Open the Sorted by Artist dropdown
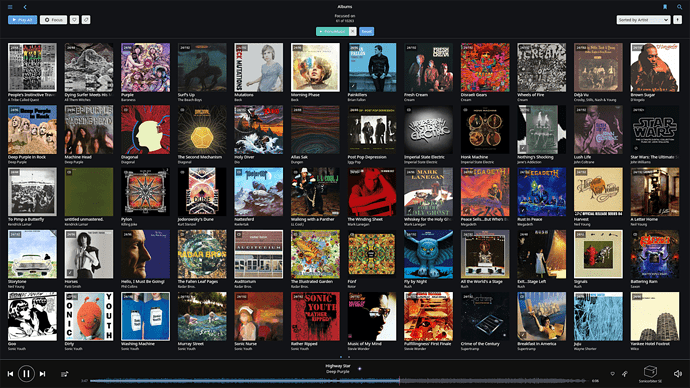This screenshot has height=388, width=690. (643, 20)
